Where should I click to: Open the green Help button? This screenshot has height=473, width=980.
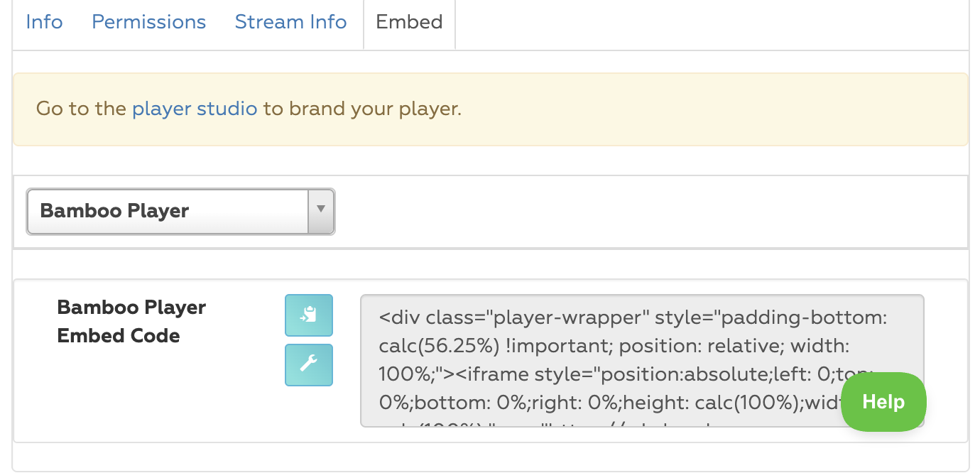[x=883, y=402]
